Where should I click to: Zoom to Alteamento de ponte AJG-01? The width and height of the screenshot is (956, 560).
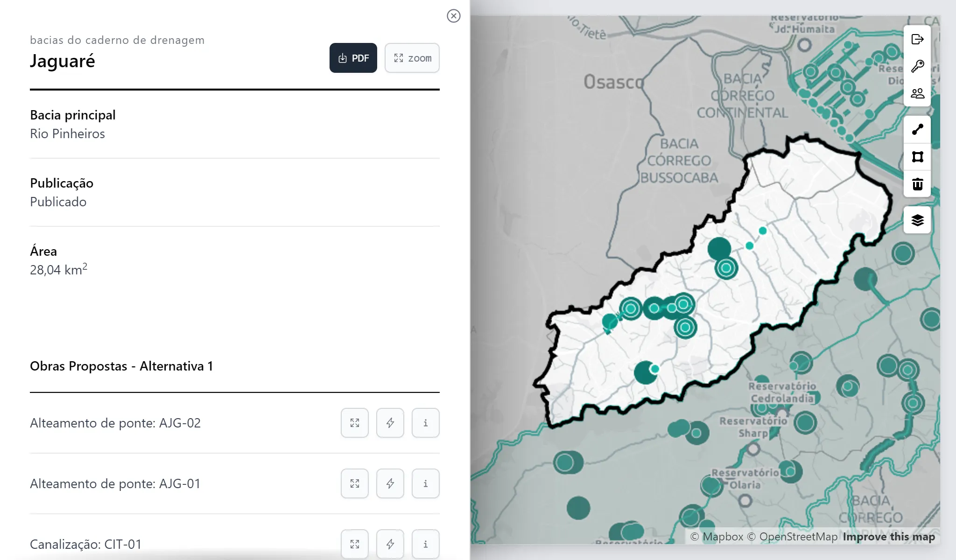pos(355,483)
